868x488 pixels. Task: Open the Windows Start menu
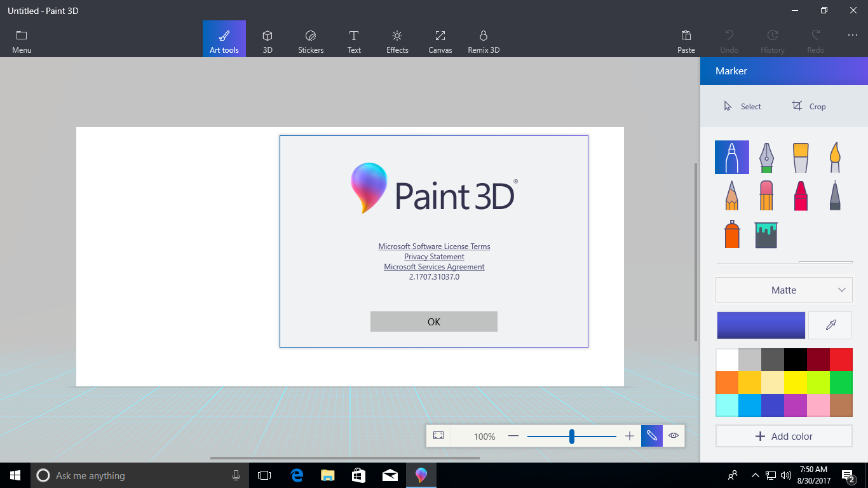[x=15, y=475]
